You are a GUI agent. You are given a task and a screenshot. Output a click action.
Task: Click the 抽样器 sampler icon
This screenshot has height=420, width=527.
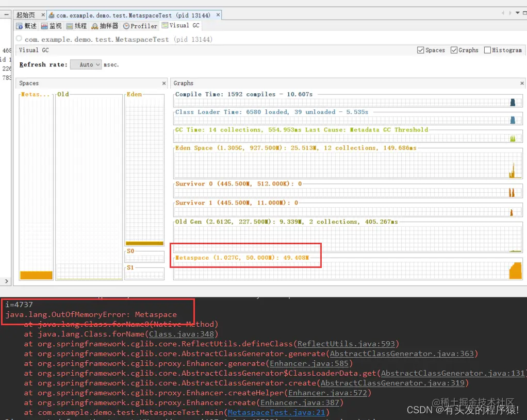tap(95, 26)
